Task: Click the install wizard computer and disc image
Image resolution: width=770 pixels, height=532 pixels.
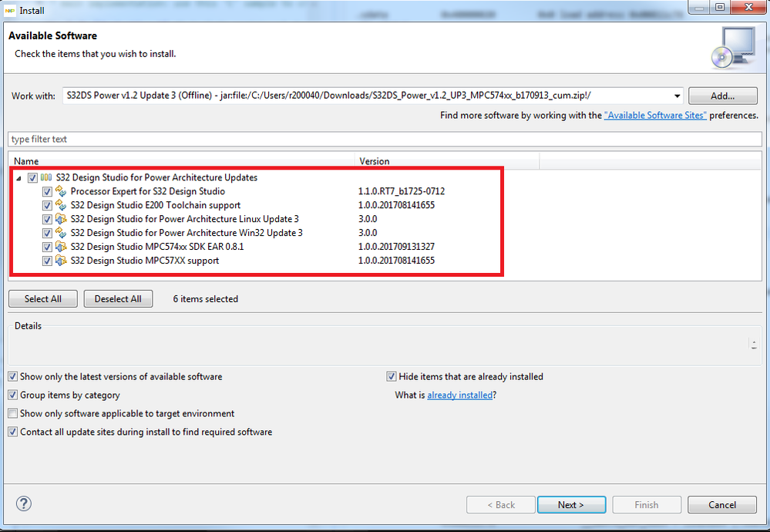Action: tap(734, 48)
